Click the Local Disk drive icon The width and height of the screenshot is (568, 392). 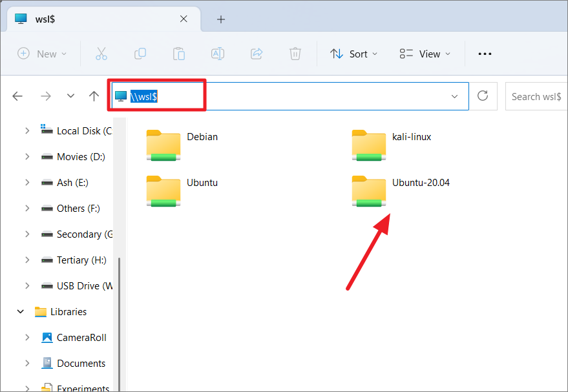(x=47, y=130)
